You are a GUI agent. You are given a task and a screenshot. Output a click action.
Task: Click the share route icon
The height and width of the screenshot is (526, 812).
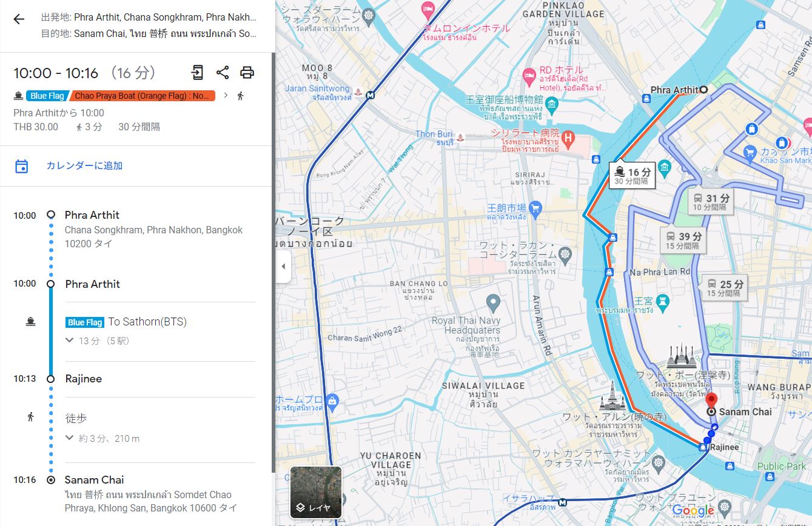(x=223, y=73)
